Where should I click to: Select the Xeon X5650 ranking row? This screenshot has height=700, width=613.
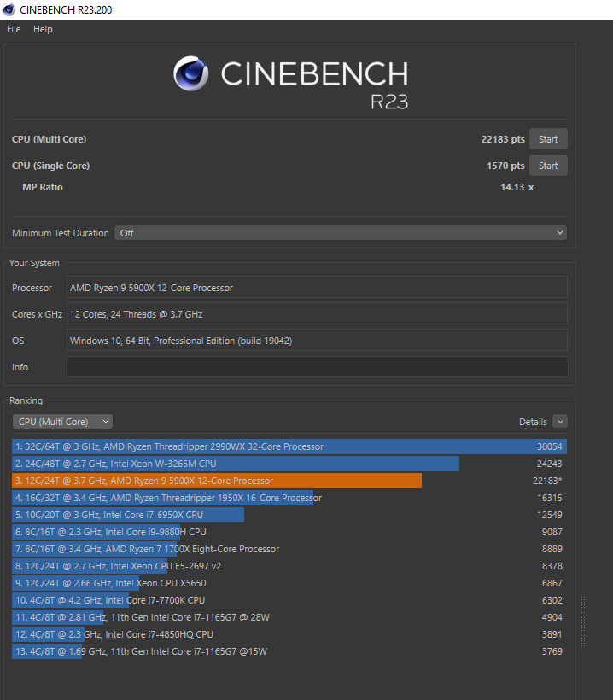coord(289,583)
